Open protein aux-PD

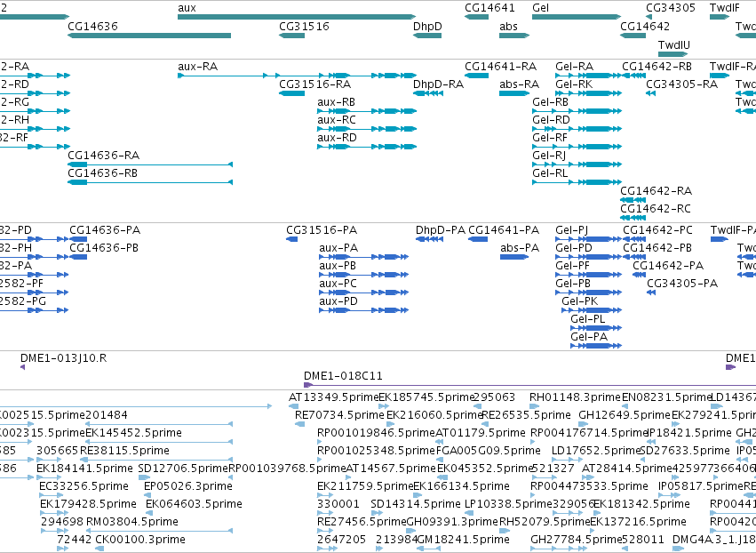338,301
